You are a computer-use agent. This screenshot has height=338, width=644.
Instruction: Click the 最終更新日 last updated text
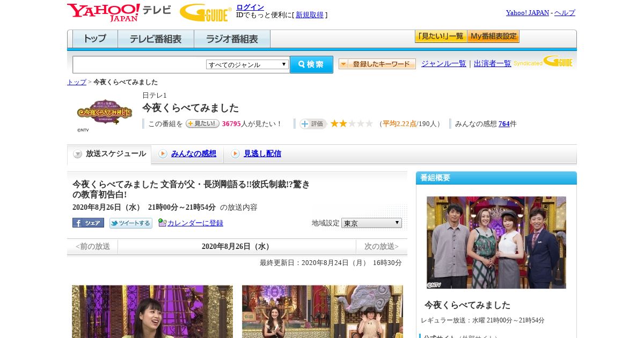click(x=331, y=263)
